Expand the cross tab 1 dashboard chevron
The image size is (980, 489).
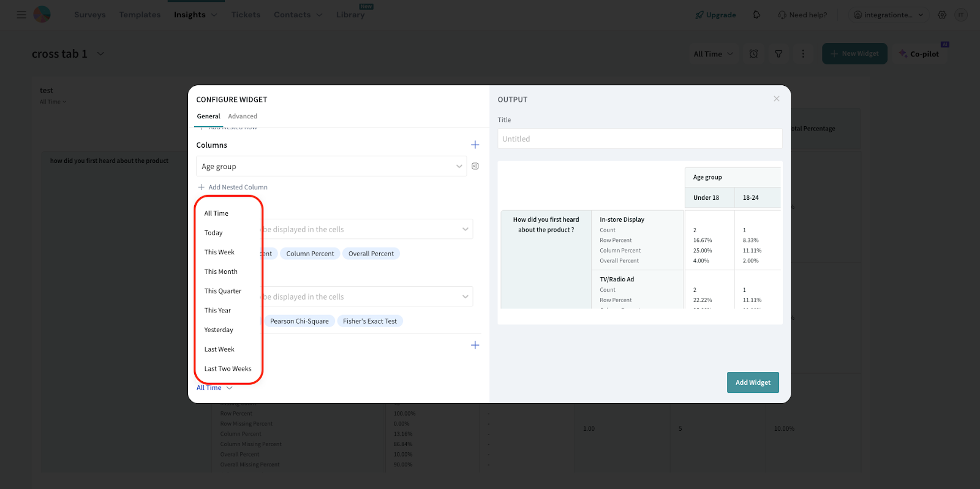(101, 54)
